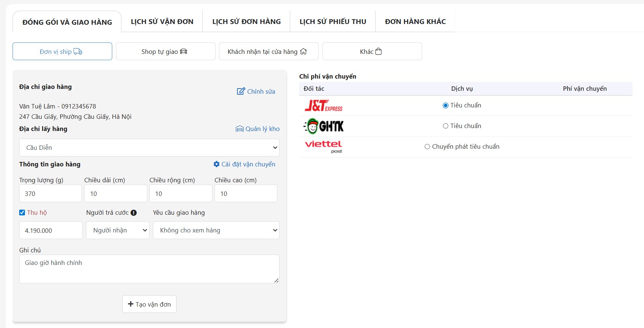Click the info icon beside Người trả cước

[x=134, y=213]
